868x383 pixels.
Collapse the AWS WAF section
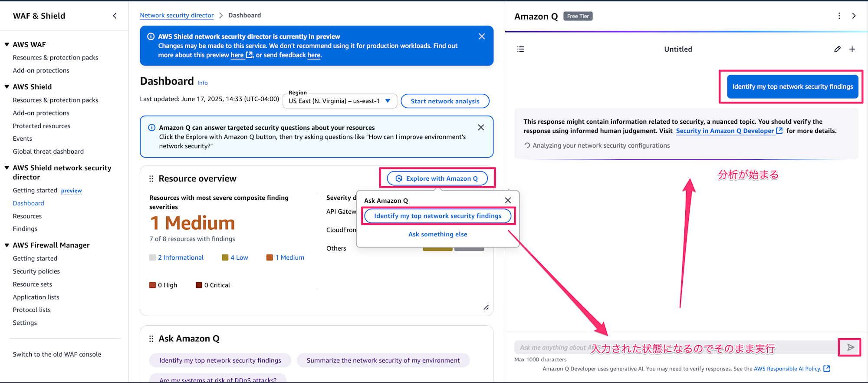[7, 44]
